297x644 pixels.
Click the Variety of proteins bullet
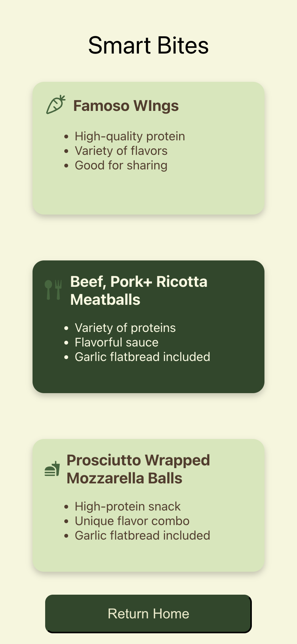pos(125,328)
